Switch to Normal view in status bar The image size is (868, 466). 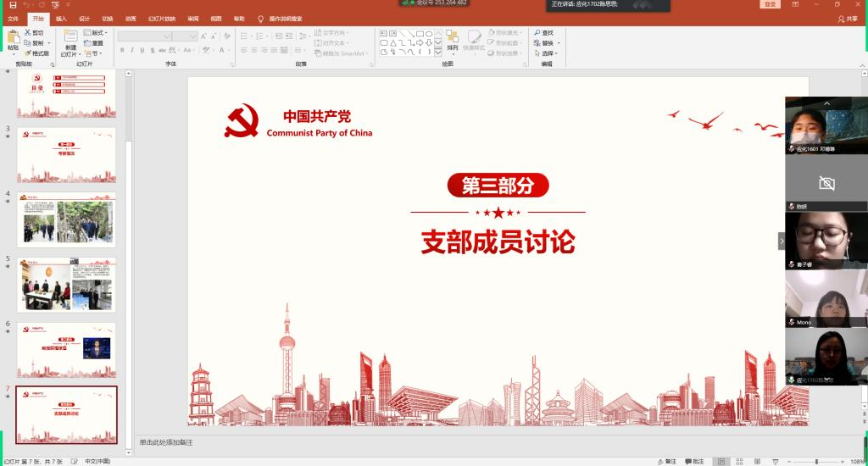(721, 461)
